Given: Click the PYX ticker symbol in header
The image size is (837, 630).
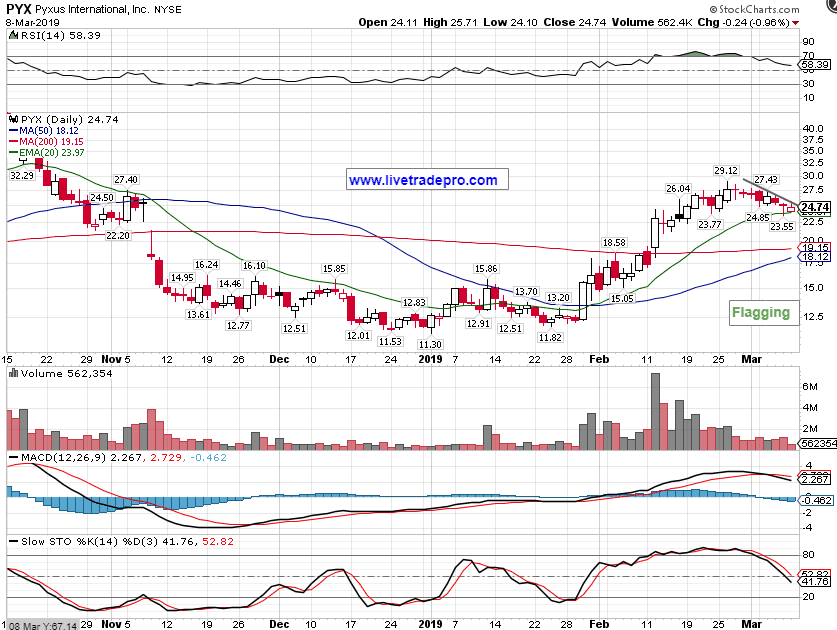Looking at the screenshot, I should pos(19,9).
